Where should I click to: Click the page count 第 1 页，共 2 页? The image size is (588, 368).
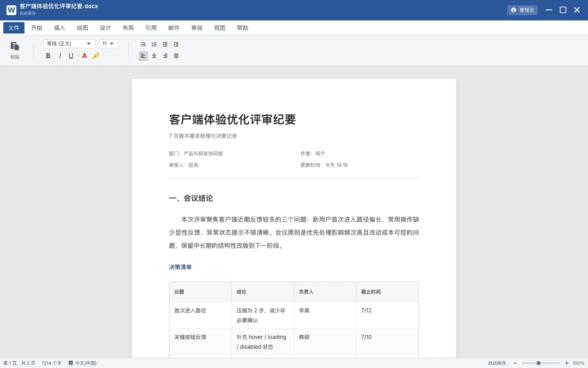(19, 363)
